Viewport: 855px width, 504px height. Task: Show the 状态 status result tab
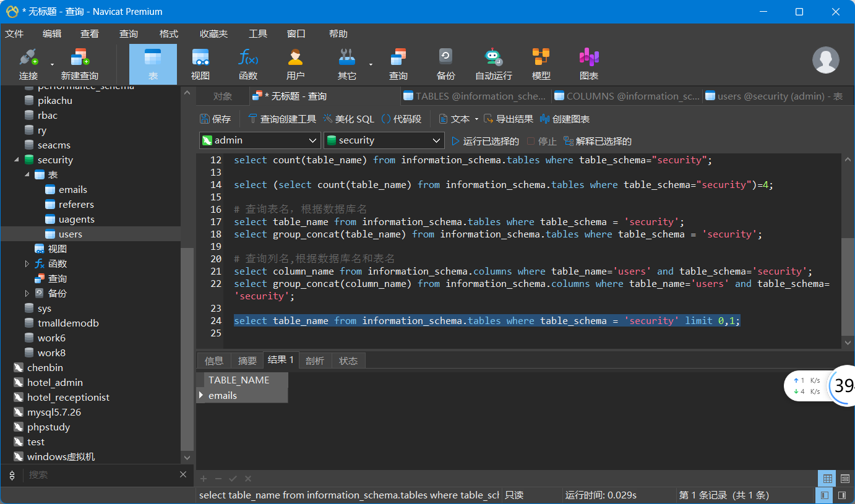pos(348,361)
